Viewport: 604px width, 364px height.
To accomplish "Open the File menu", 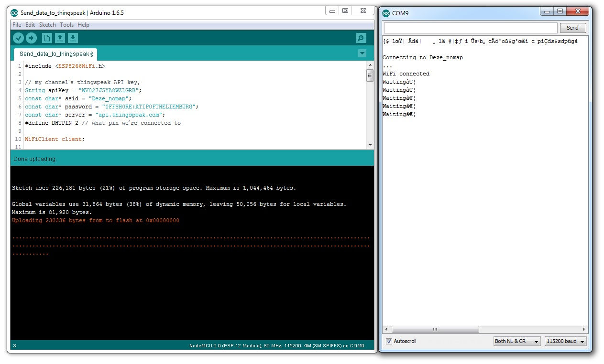I will point(17,25).
